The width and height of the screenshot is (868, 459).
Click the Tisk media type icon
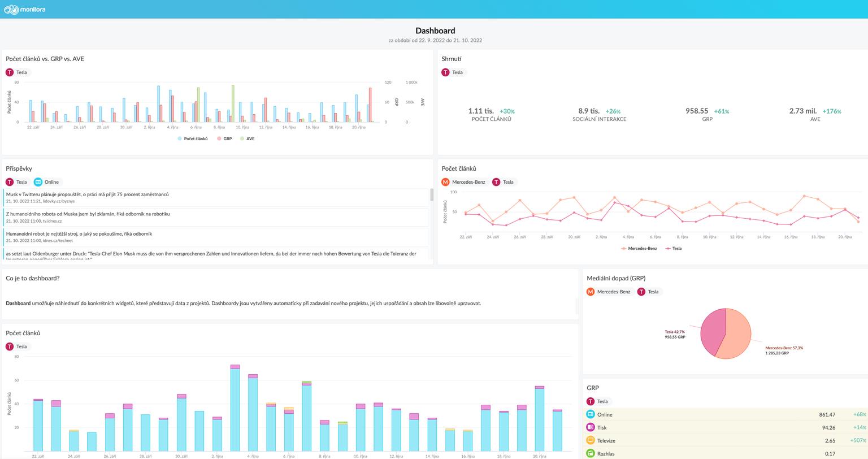click(x=591, y=427)
